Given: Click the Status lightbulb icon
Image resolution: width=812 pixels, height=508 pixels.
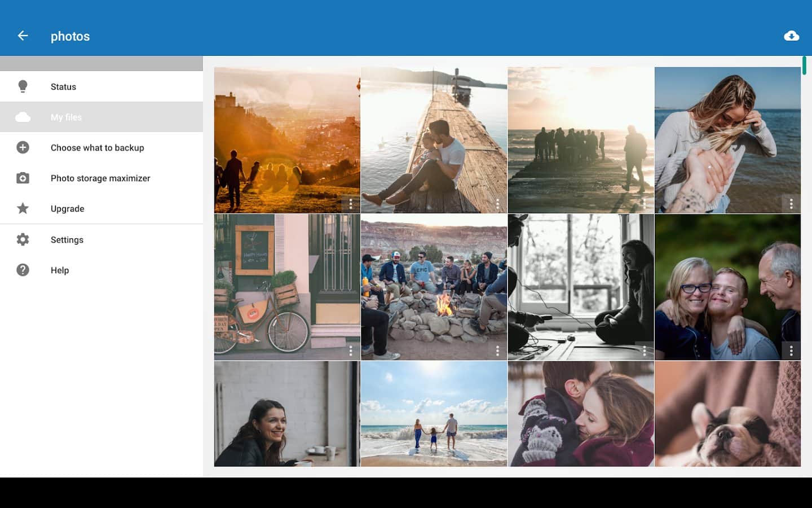Looking at the screenshot, I should pos(23,86).
